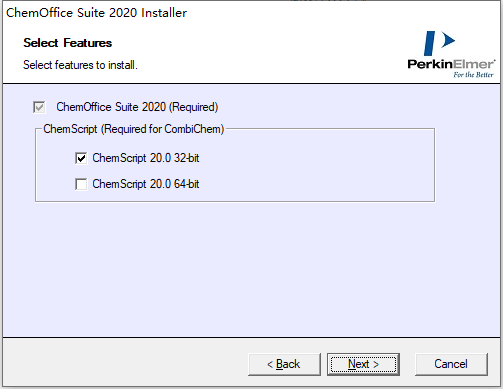
Task: Click the underlined N in Next button
Action: [353, 364]
